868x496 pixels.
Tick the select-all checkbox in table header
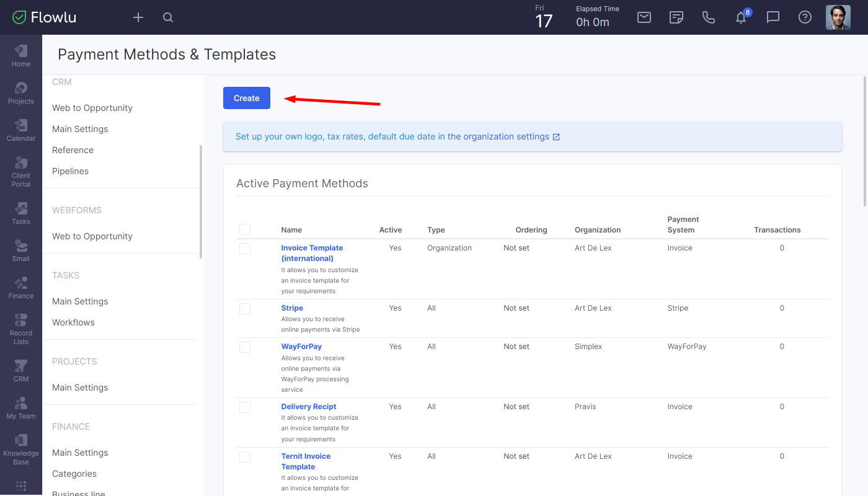[x=245, y=229]
